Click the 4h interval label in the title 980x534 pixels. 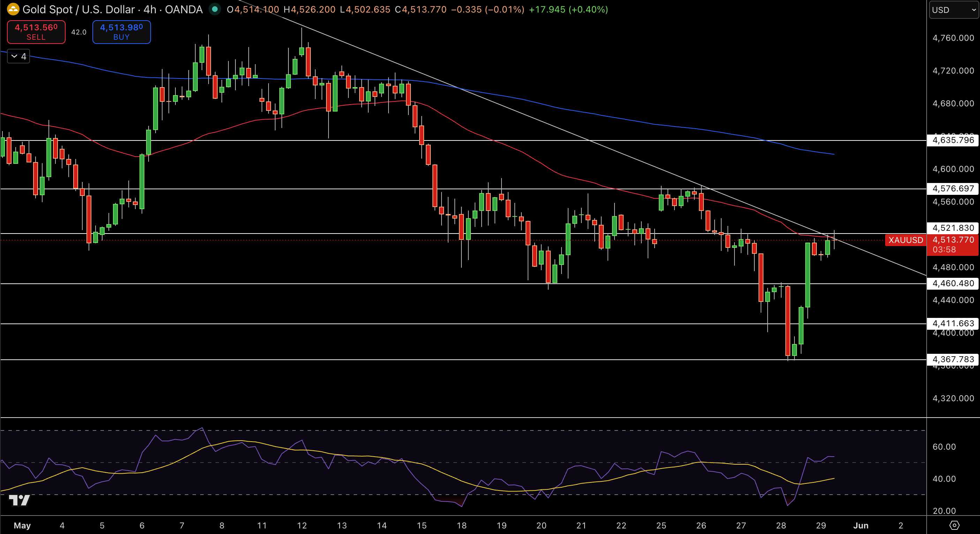pyautogui.click(x=150, y=9)
